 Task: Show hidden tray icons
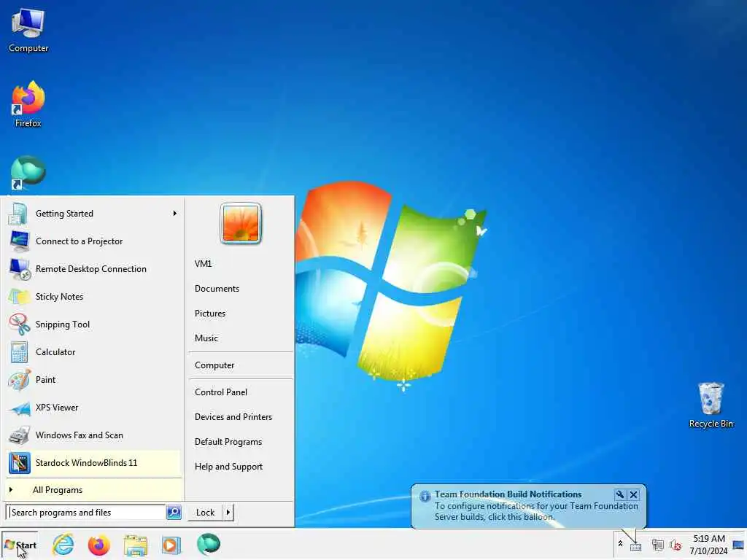coord(620,544)
